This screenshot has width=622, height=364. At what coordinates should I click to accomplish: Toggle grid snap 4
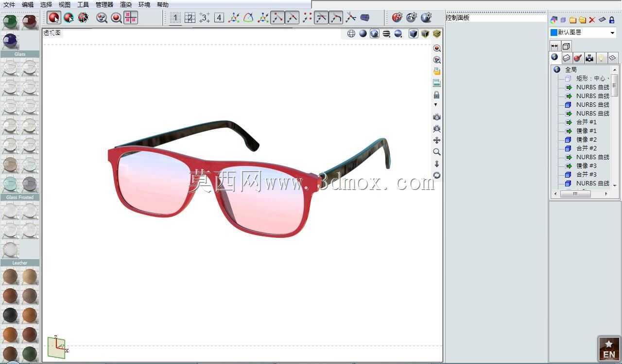point(219,18)
